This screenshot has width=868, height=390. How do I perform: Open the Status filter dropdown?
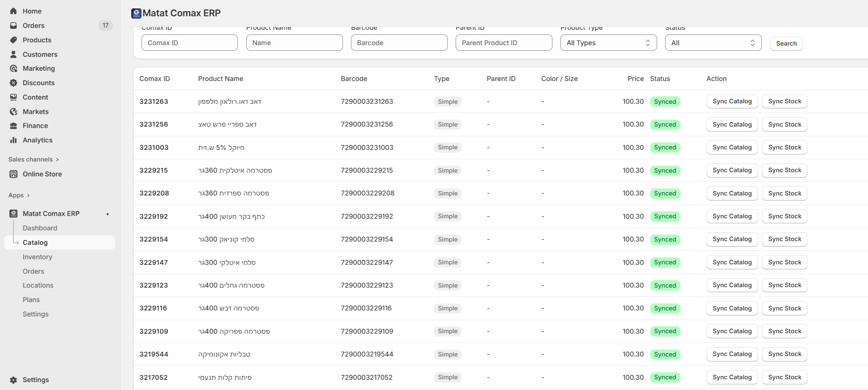[x=713, y=43]
